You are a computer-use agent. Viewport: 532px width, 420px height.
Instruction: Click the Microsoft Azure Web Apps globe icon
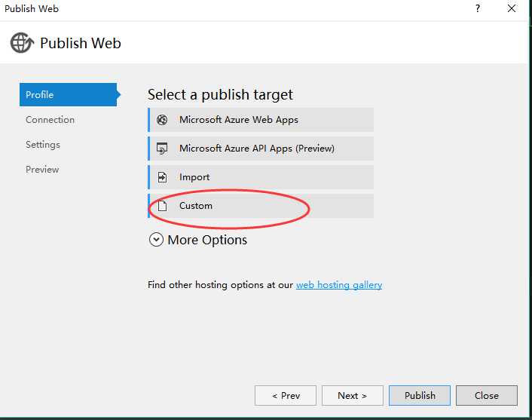[162, 120]
